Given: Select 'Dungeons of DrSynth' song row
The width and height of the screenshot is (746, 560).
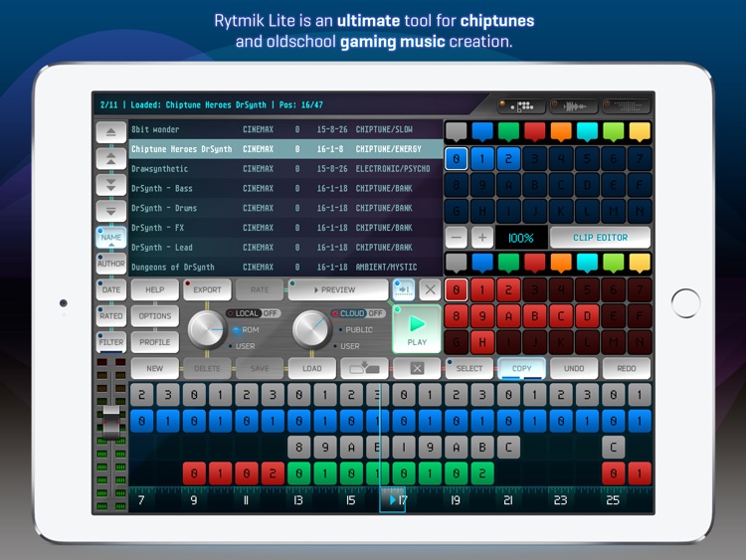Looking at the screenshot, I should pyautogui.click(x=285, y=267).
